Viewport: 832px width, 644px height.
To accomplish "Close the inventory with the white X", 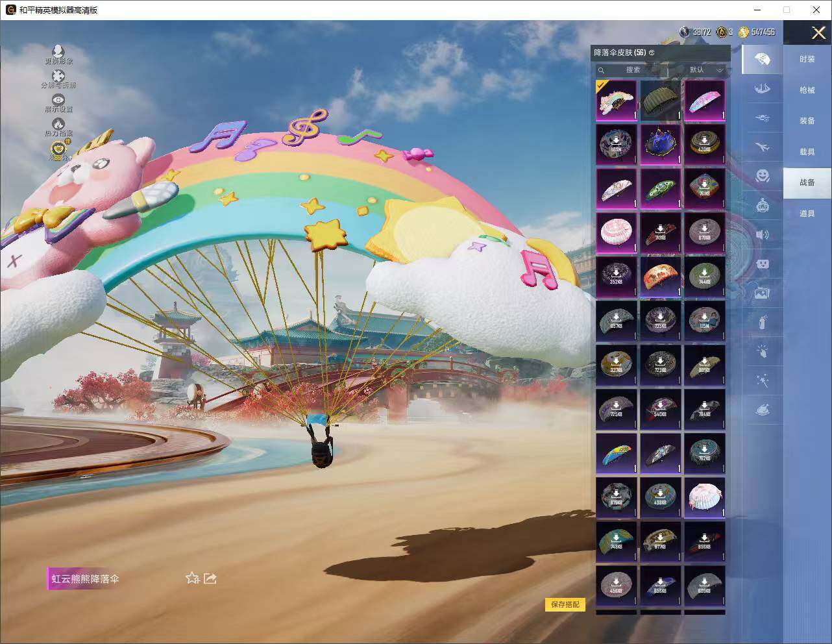I will click(x=818, y=32).
